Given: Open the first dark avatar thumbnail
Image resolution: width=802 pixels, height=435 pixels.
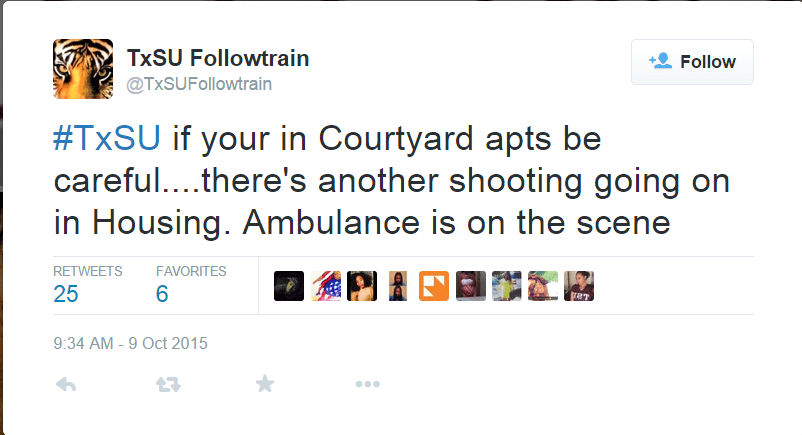Looking at the screenshot, I should 289,286.
